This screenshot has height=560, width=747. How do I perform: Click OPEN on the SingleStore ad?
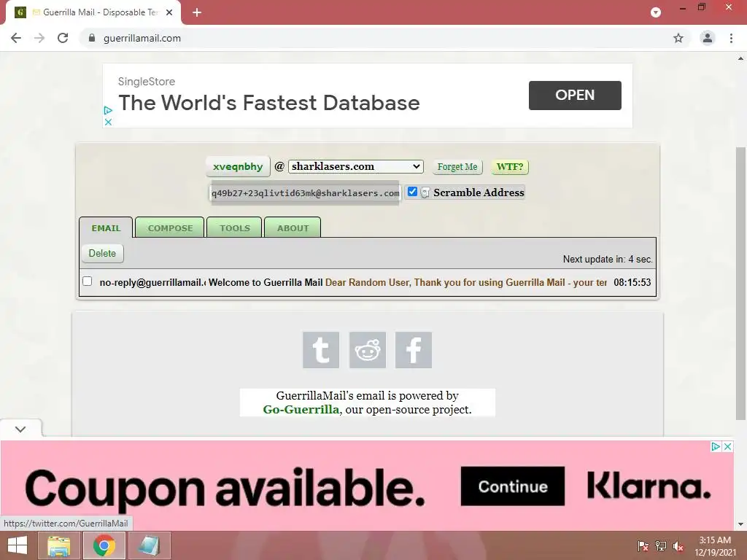575,96
